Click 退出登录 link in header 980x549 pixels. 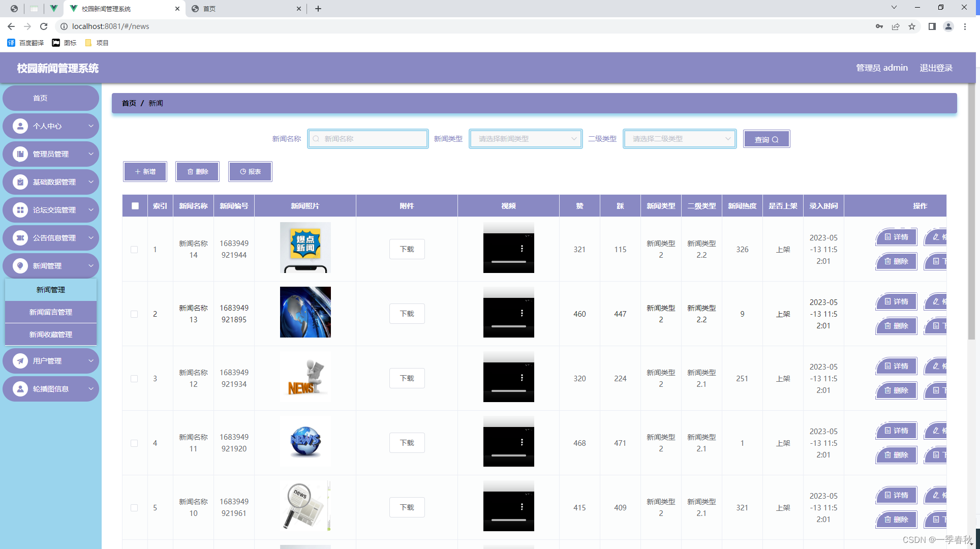coord(936,68)
